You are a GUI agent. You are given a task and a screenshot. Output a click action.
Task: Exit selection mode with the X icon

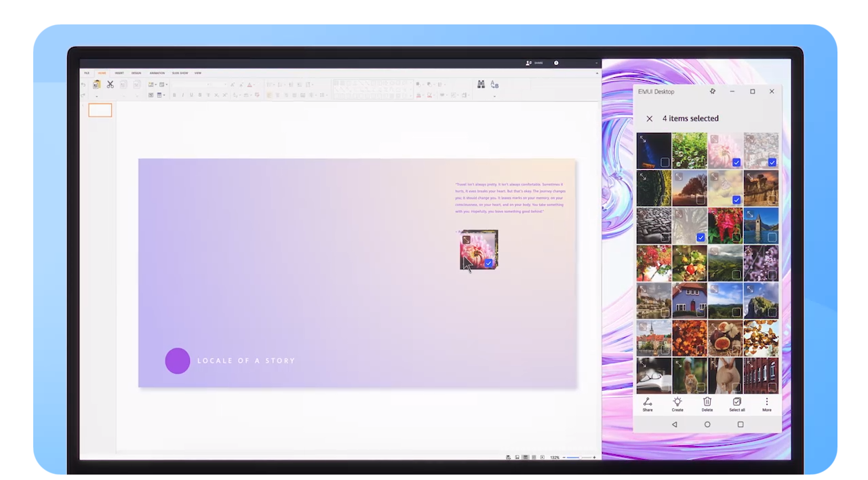pyautogui.click(x=649, y=119)
